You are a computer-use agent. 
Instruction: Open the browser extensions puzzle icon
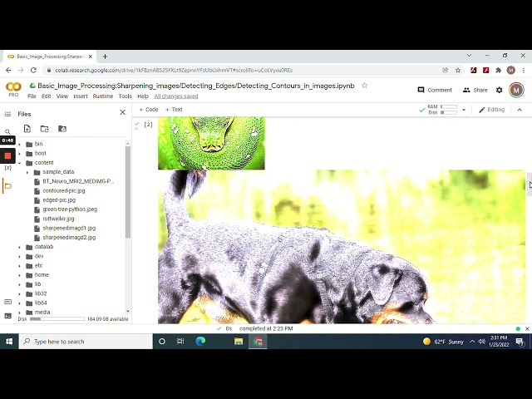pyautogui.click(x=499, y=70)
